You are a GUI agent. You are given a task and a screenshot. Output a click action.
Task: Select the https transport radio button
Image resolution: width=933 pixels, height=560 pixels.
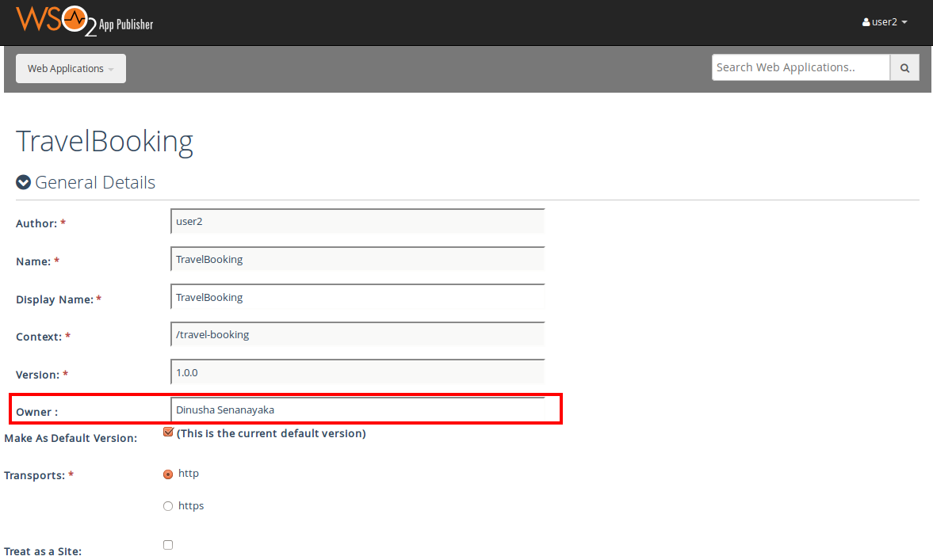click(x=168, y=505)
